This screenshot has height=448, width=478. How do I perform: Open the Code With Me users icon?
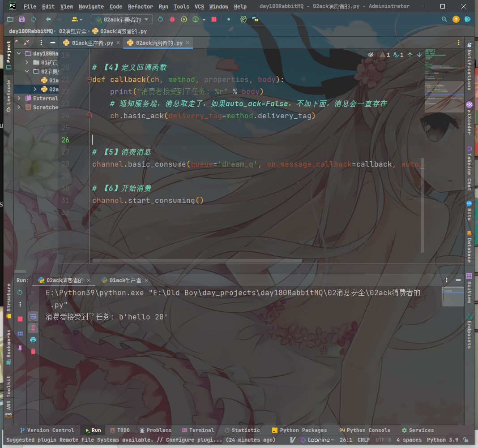click(x=77, y=20)
